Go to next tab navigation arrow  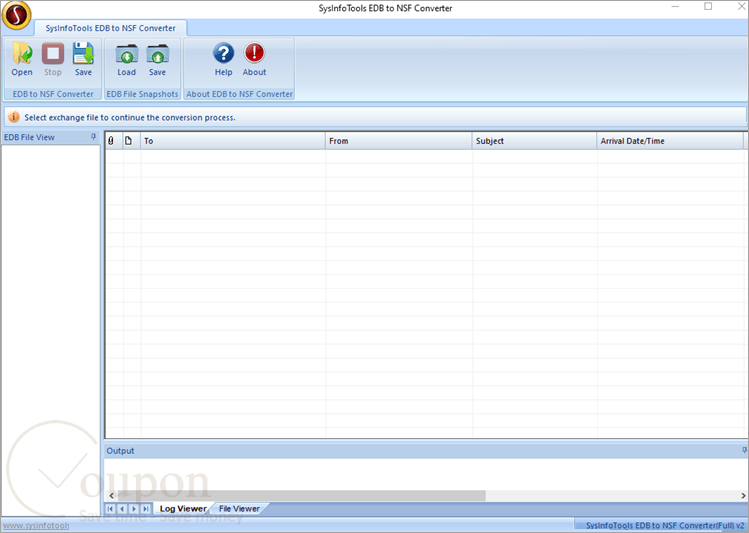click(134, 509)
